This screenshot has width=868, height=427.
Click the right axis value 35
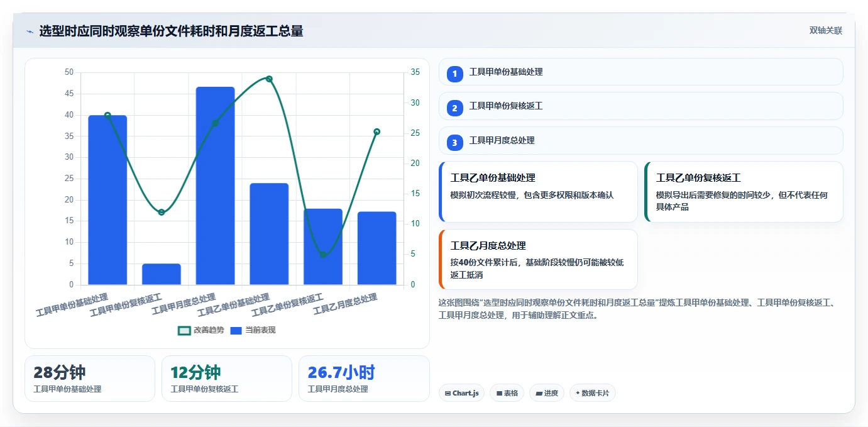(x=415, y=72)
